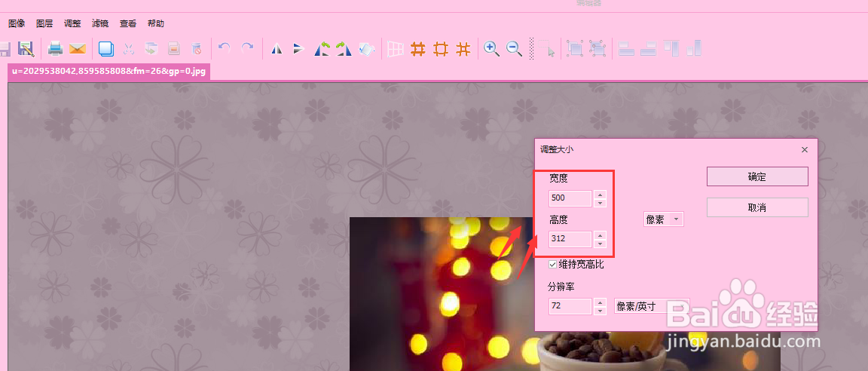Increase 分辨率 with the up spinner arrow
Viewport: 868px width, 371px height.
click(600, 302)
